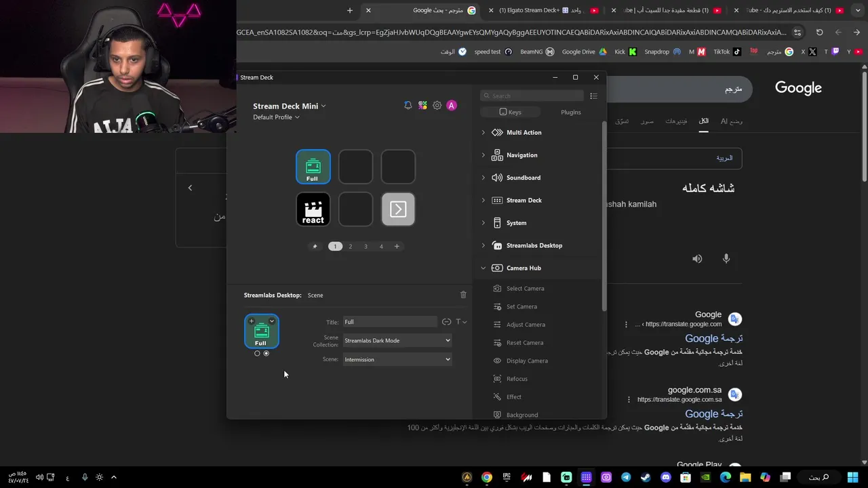868x488 pixels.
Task: Open Windows Start menu
Action: click(x=852, y=478)
